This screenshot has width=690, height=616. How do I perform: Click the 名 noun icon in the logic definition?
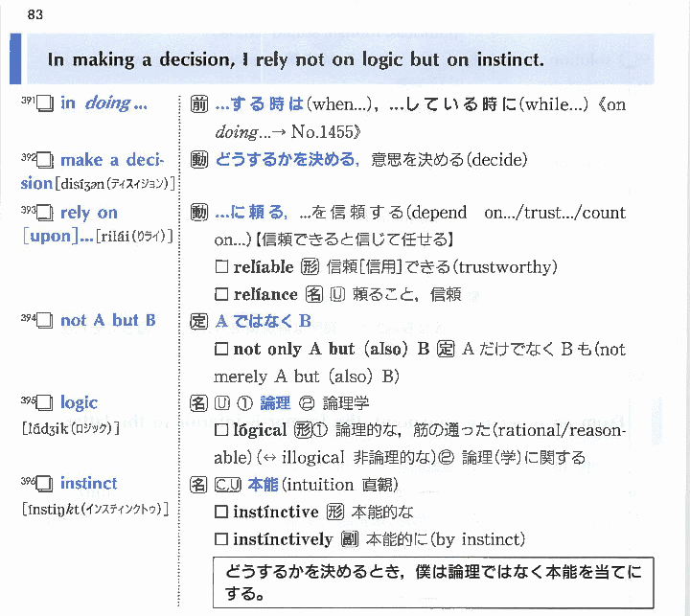point(199,403)
